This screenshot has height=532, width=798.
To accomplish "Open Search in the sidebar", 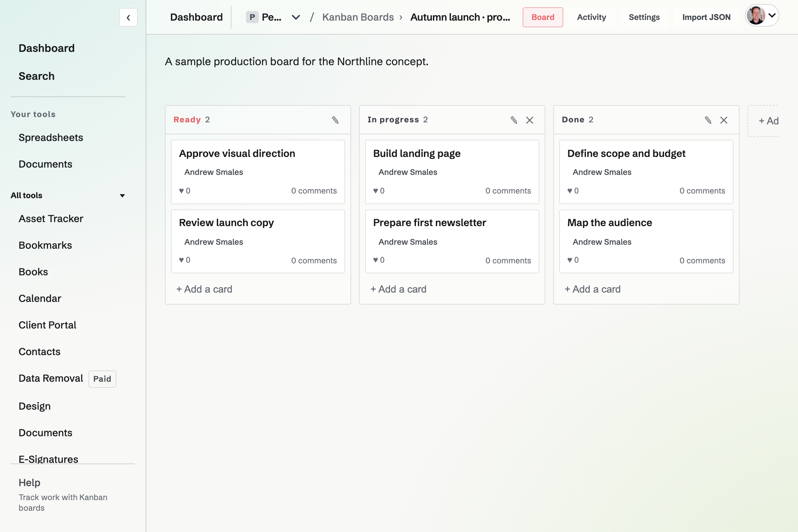I will (37, 76).
